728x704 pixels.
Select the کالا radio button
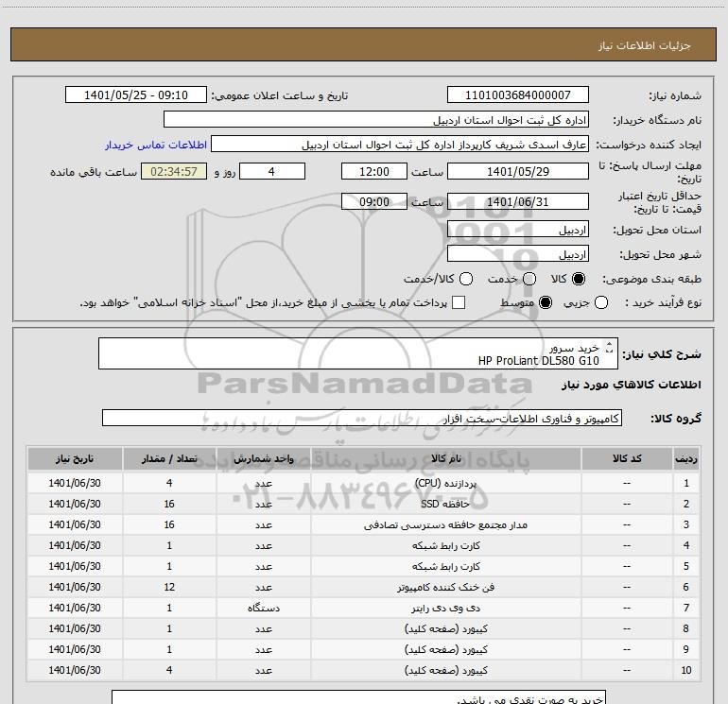[x=579, y=279]
